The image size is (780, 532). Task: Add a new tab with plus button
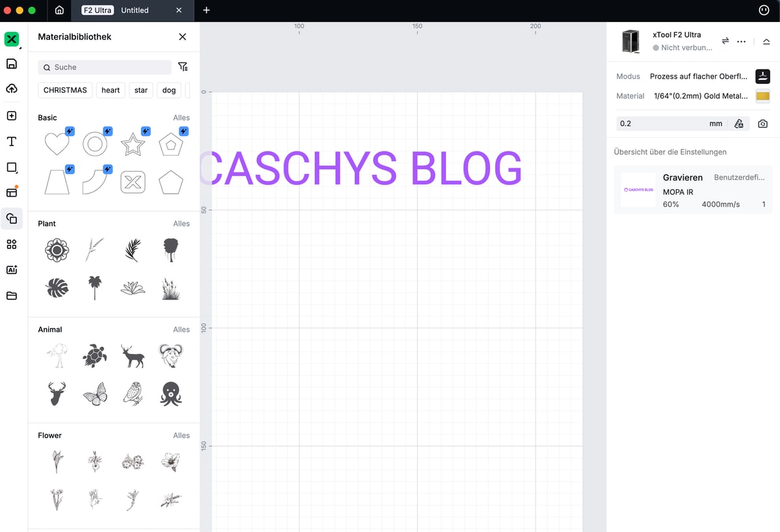pos(206,10)
